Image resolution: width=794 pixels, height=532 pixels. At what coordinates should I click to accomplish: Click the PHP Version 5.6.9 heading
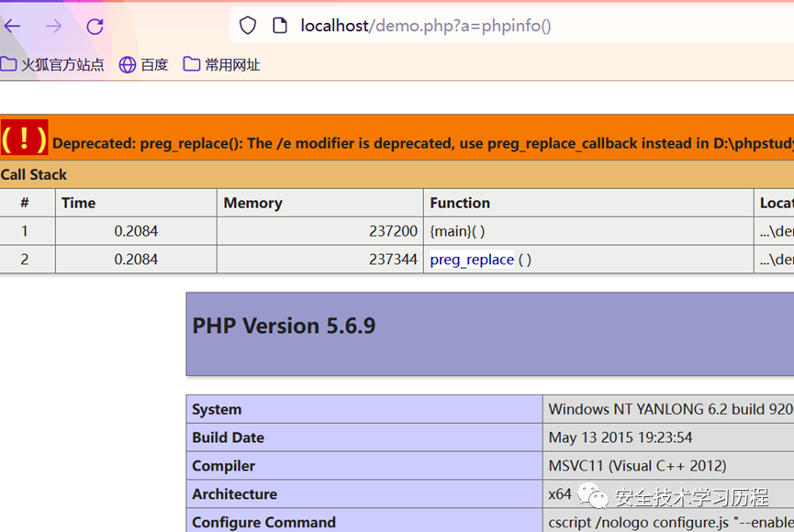click(284, 326)
